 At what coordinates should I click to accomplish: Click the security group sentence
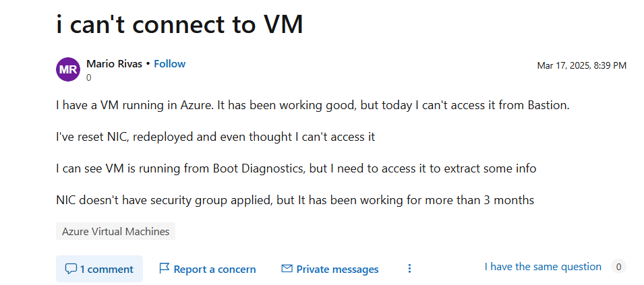(x=295, y=200)
